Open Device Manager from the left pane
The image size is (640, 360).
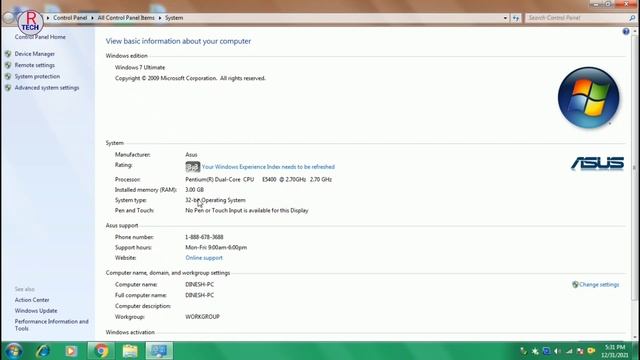(x=35, y=54)
